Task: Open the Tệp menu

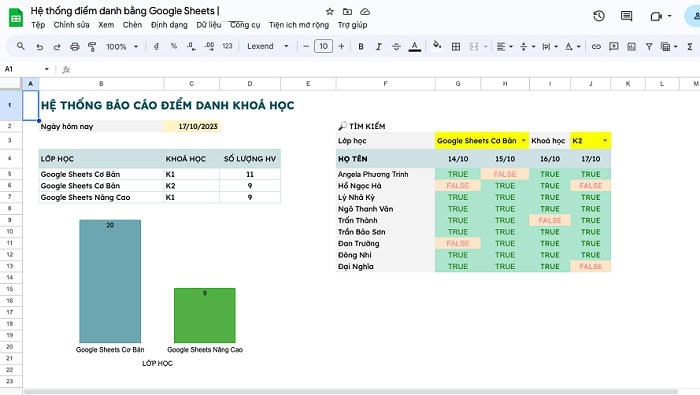Action: tap(38, 25)
